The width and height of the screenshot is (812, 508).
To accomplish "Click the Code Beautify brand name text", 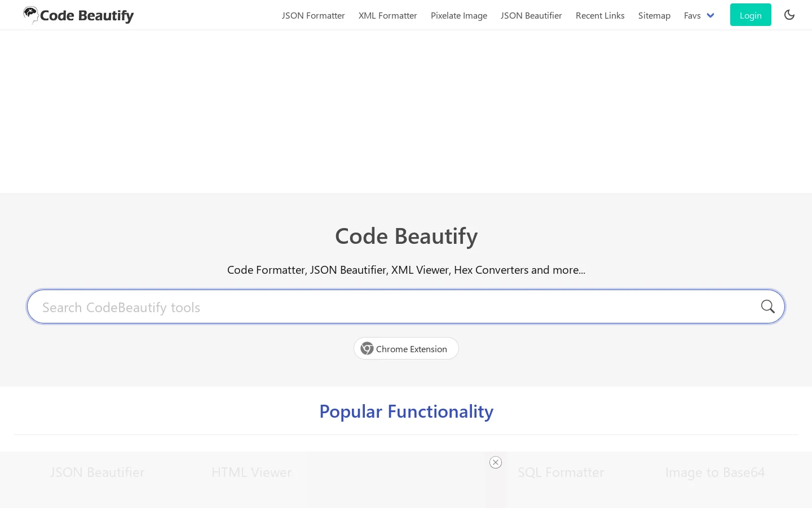I will coord(87,16).
